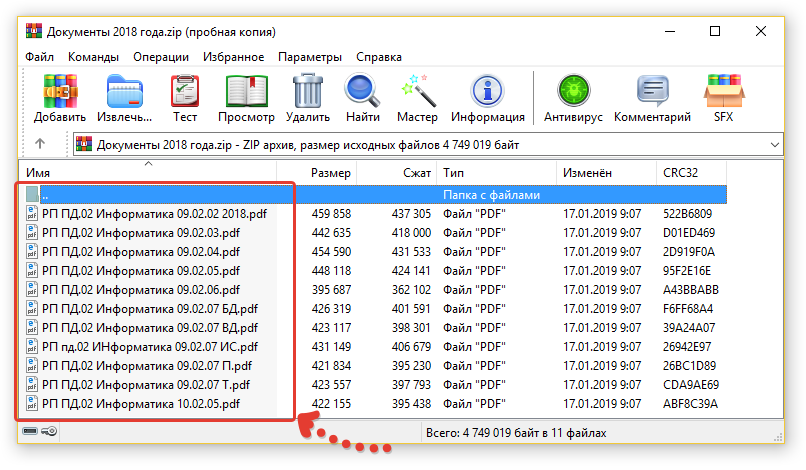Click the WinRAR icon in title bar
Image resolution: width=806 pixels, height=470 pixels.
tap(34, 31)
